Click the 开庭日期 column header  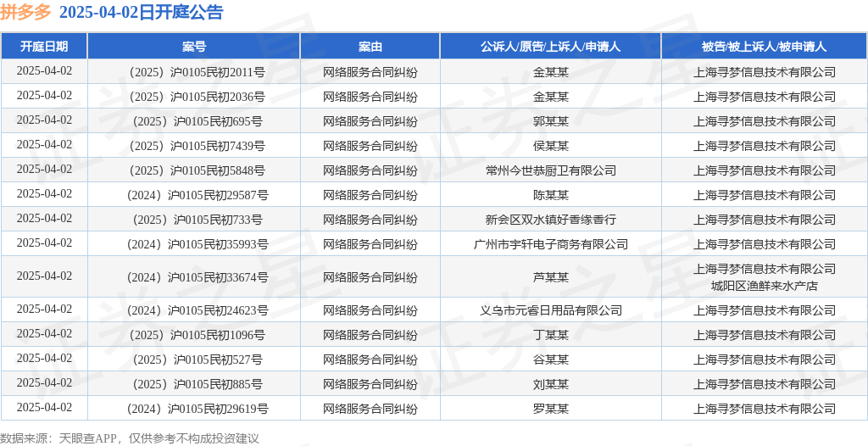[44, 47]
